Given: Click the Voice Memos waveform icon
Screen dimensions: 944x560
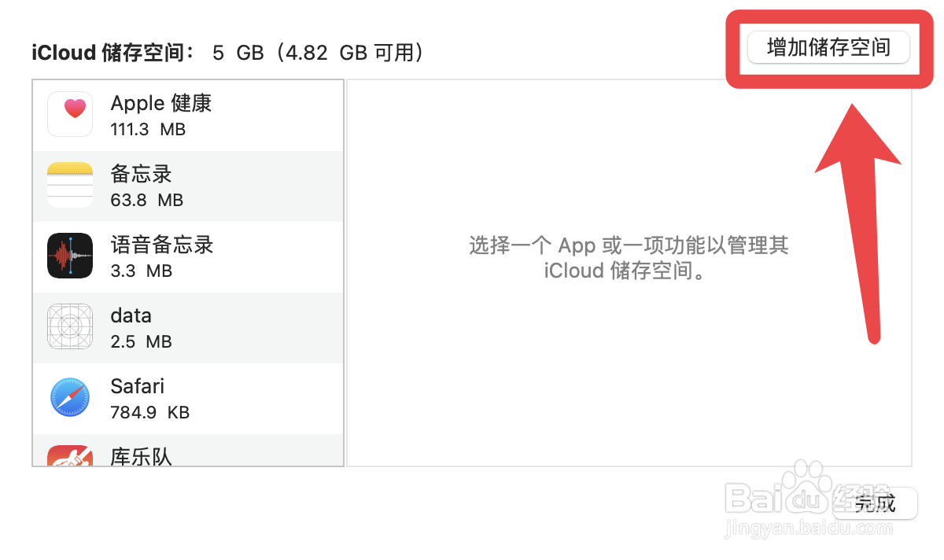Looking at the screenshot, I should pyautogui.click(x=70, y=256).
